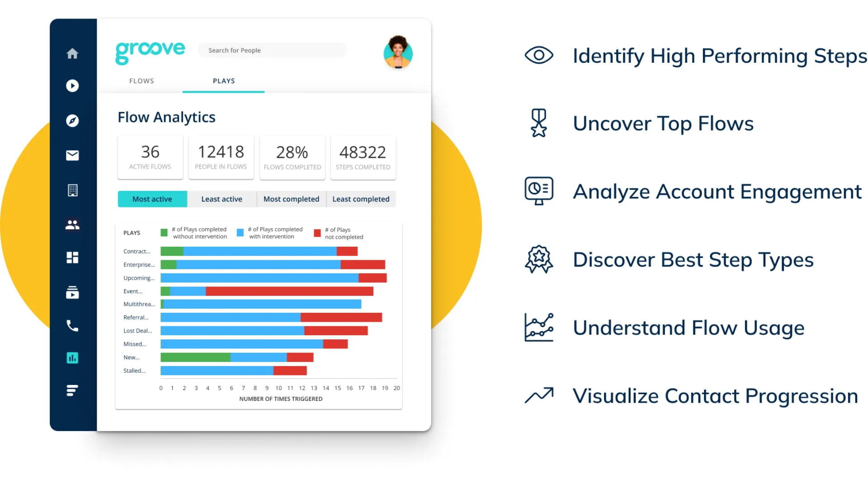Open the video library sidebar icon
Screen dimensions: 868x488
72,292
